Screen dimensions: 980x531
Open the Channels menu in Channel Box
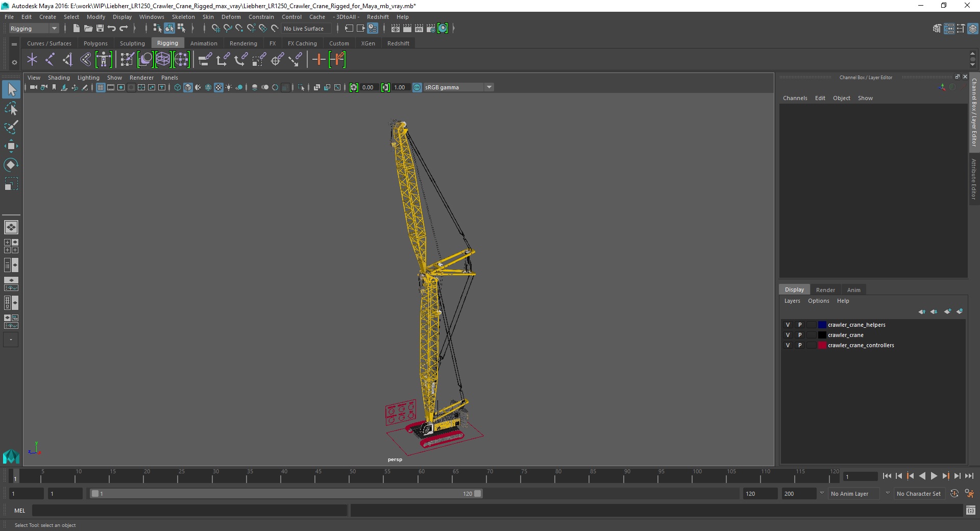click(795, 98)
